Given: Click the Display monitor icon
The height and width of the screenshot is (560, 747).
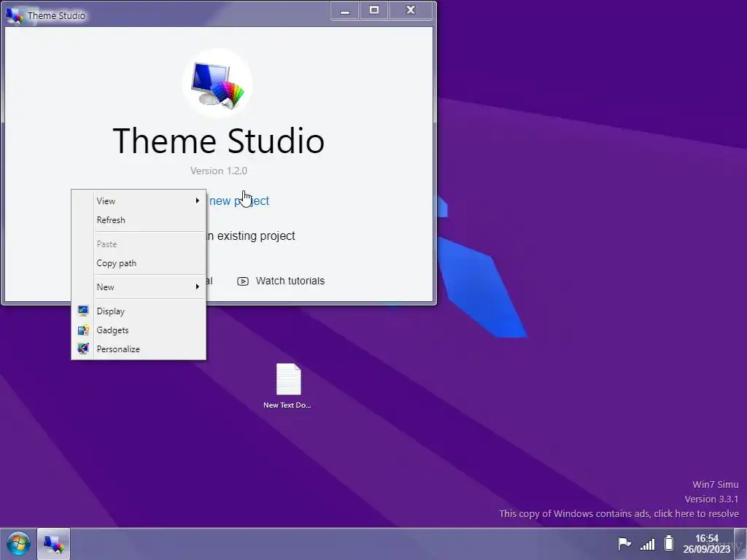Looking at the screenshot, I should tap(83, 311).
